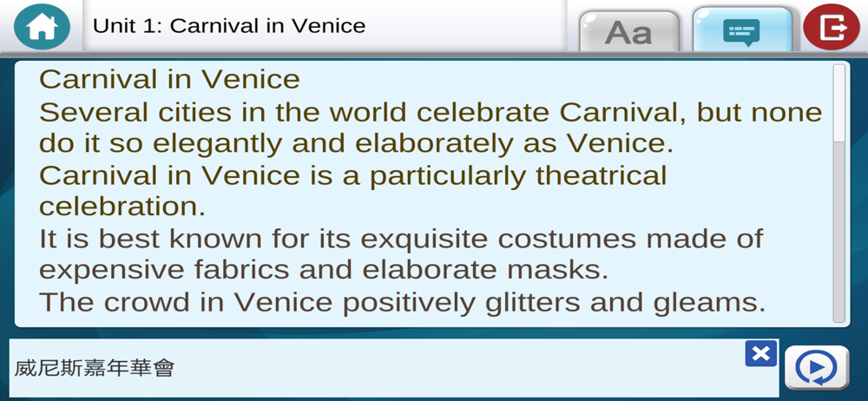Toggle the translation subtitle panel
The image size is (868, 401).
click(740, 32)
